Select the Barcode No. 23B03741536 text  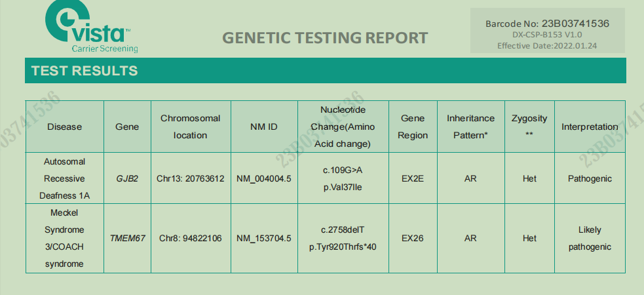pos(547,24)
